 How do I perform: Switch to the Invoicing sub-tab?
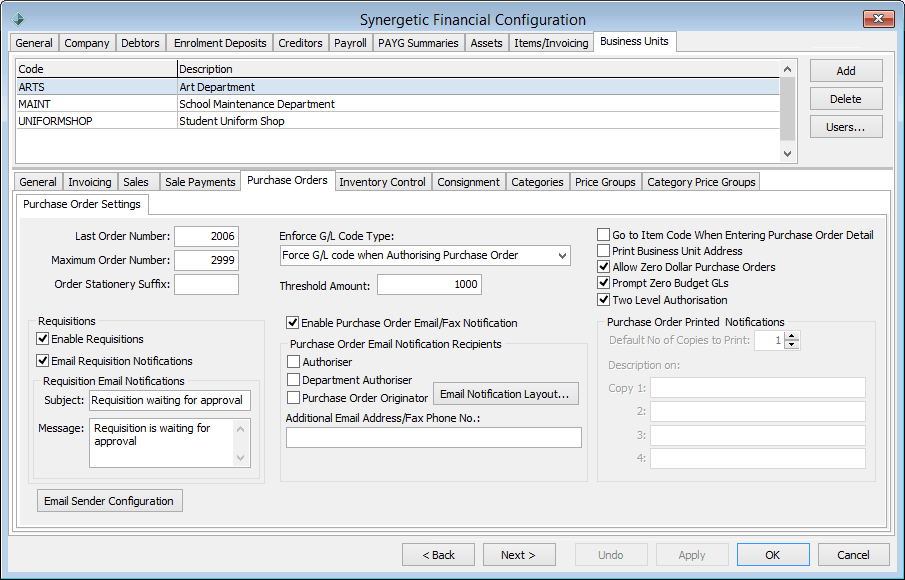point(89,182)
